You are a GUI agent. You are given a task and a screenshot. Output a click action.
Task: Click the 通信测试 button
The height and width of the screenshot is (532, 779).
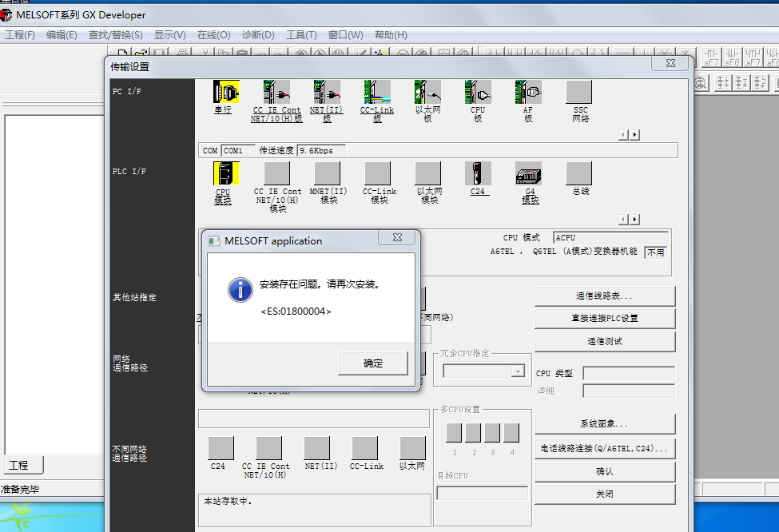coord(605,342)
